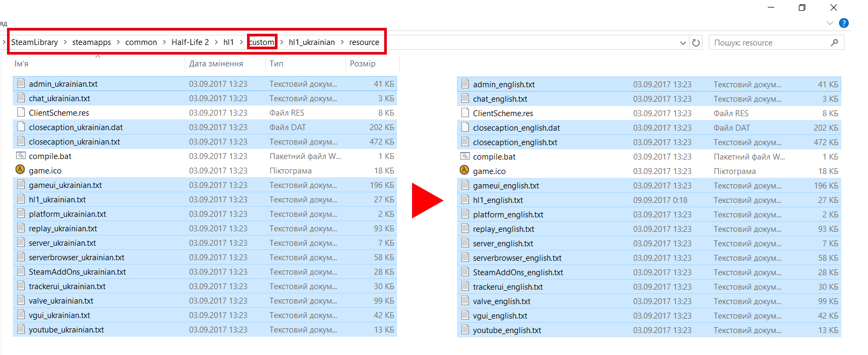
Task: Go to the common breadcrumb folder
Action: click(141, 42)
